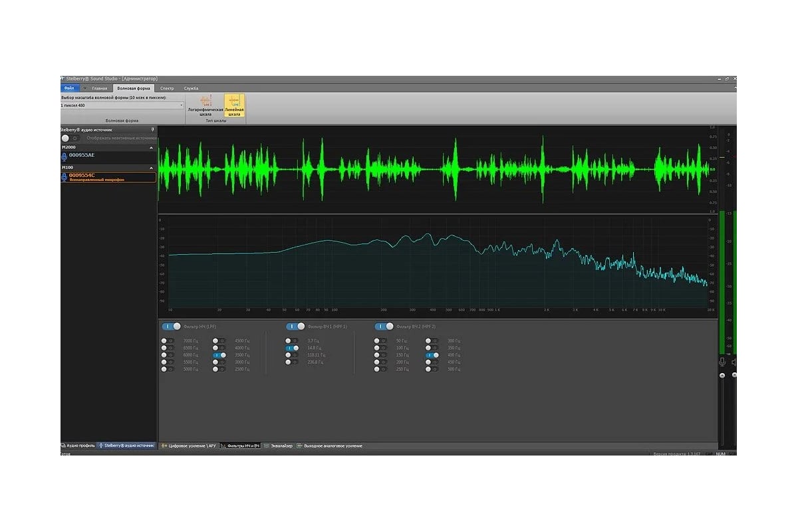This screenshot has height=532, width=798.
Task: Collapse the M100 device group
Action: 151,168
